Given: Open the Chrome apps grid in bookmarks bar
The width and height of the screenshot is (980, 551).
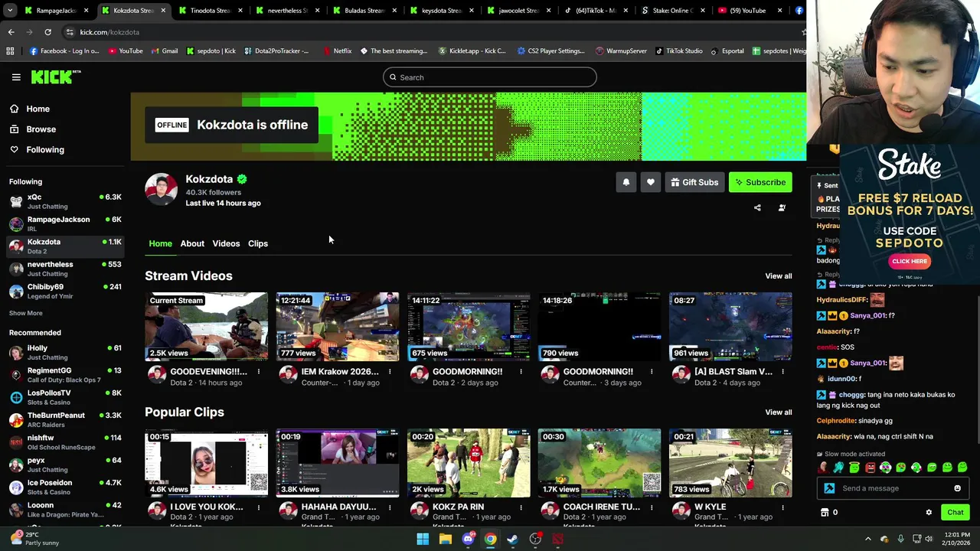Looking at the screenshot, I should coord(10,51).
